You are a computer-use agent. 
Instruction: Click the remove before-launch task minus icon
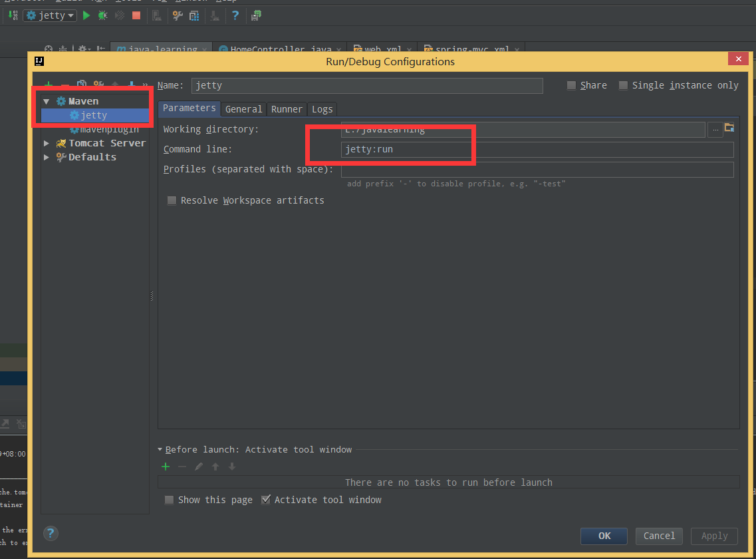(x=182, y=466)
